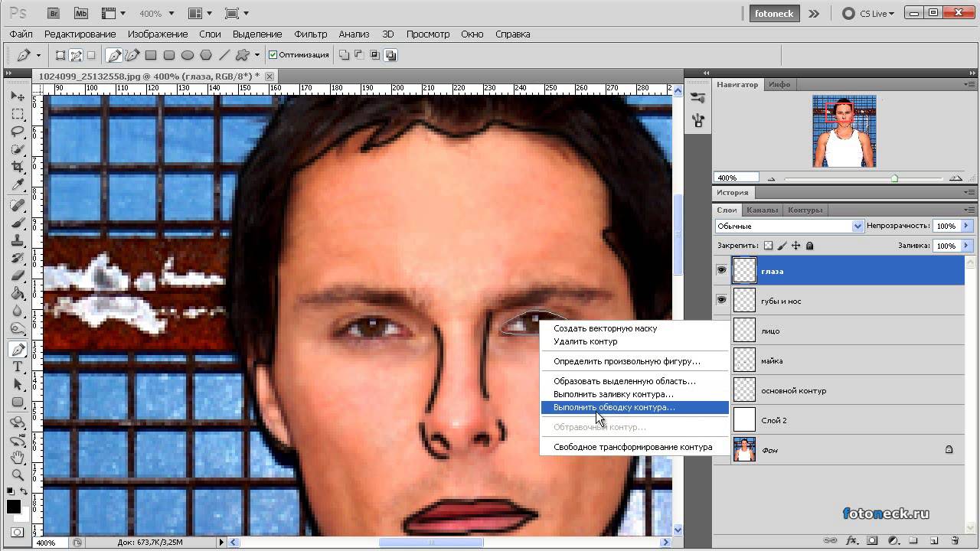The image size is (980, 551).
Task: Switch to the Контуры tab
Action: tap(805, 210)
